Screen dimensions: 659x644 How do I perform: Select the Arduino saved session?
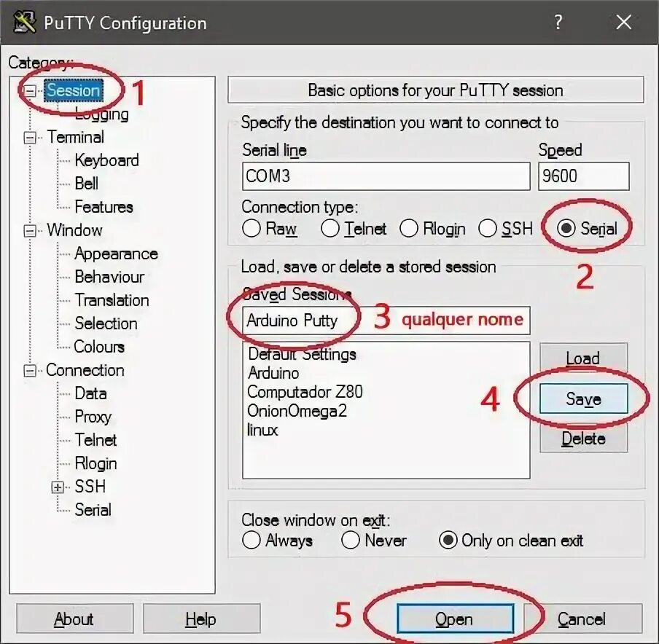coord(273,373)
